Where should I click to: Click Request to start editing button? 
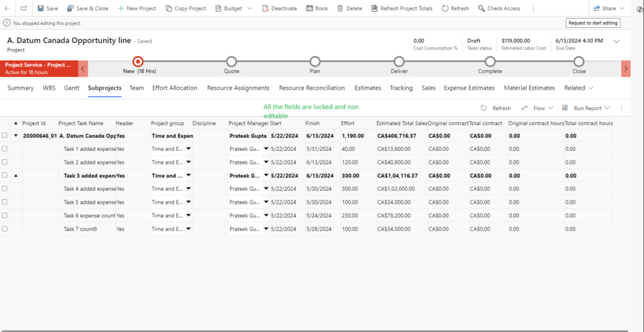tap(592, 23)
